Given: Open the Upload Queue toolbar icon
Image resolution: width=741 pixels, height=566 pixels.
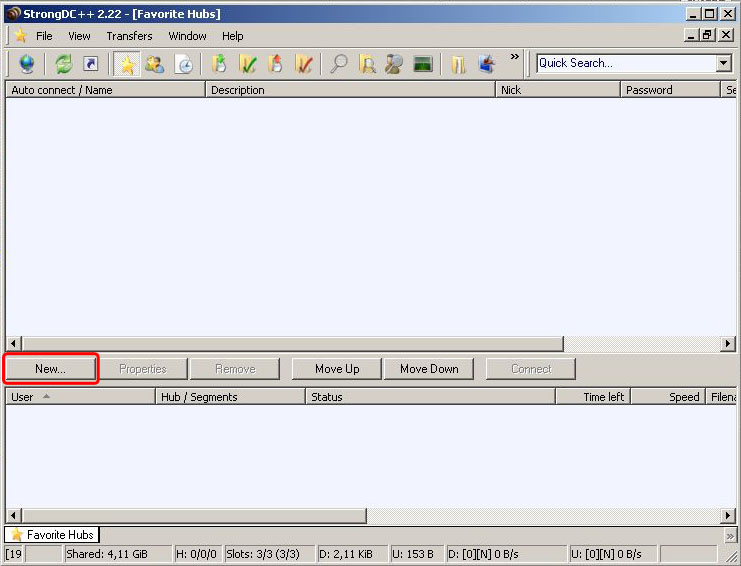Looking at the screenshot, I should [276, 64].
